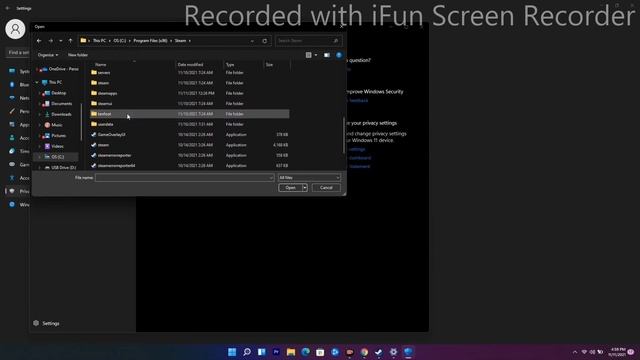Open the All files type dropdown

click(309, 178)
